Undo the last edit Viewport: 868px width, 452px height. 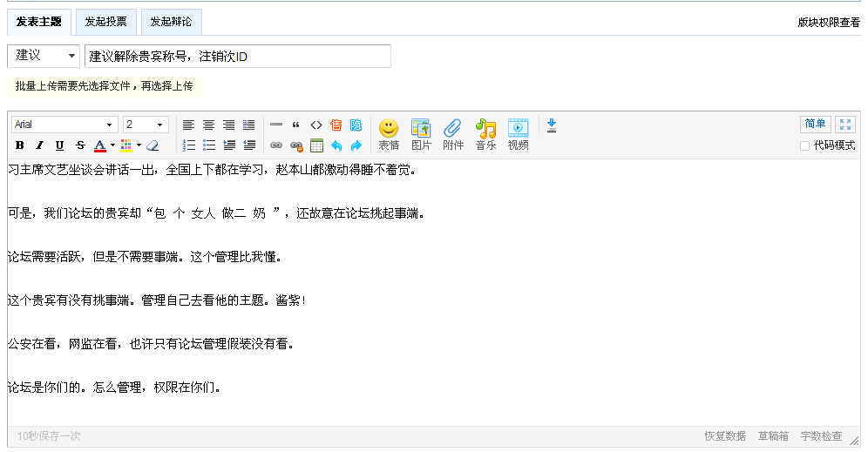(336, 145)
